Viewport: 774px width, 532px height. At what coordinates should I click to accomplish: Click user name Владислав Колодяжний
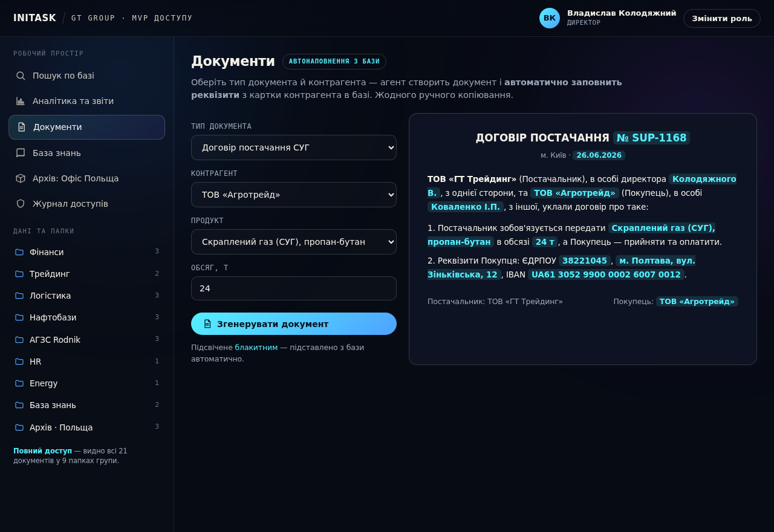click(622, 13)
